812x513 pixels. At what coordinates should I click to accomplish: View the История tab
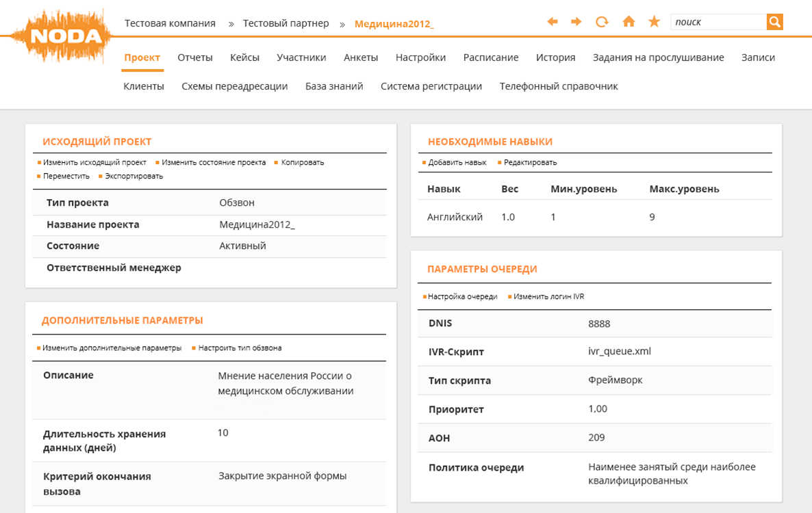556,57
